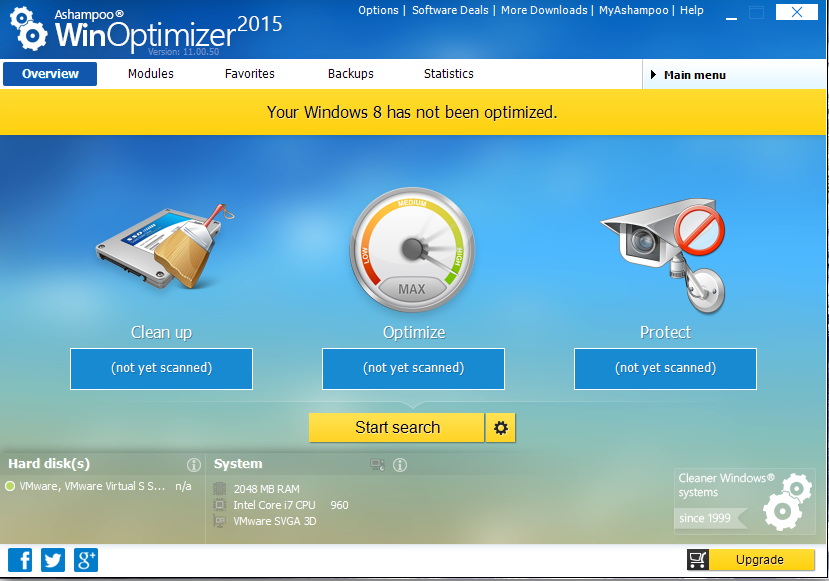Open the More Downloads link
Viewport: 829px width, 581px height.
(x=544, y=10)
